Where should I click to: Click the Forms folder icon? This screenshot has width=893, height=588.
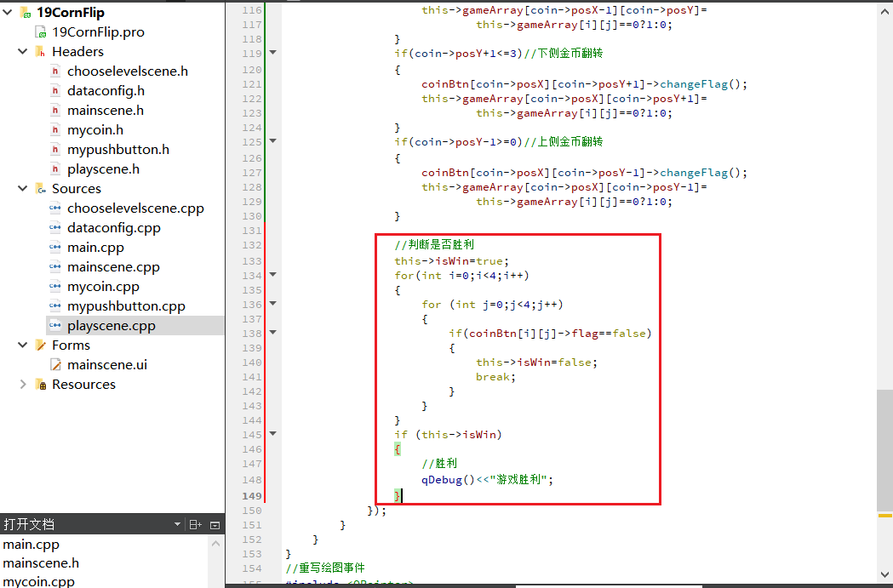(40, 345)
